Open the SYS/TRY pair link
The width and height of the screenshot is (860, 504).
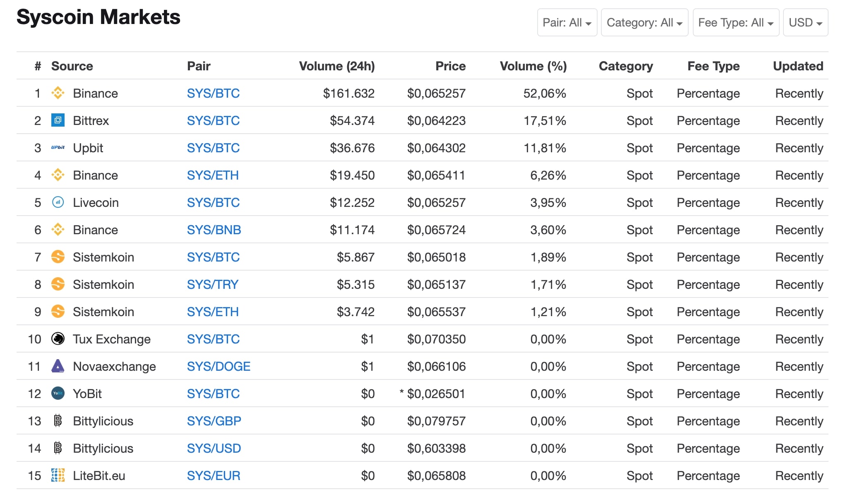point(213,285)
